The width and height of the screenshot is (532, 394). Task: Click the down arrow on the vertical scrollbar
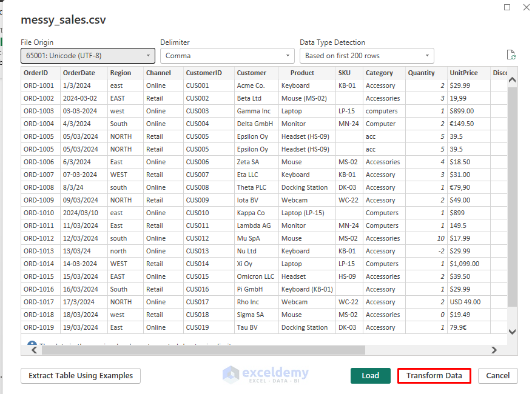(x=513, y=332)
